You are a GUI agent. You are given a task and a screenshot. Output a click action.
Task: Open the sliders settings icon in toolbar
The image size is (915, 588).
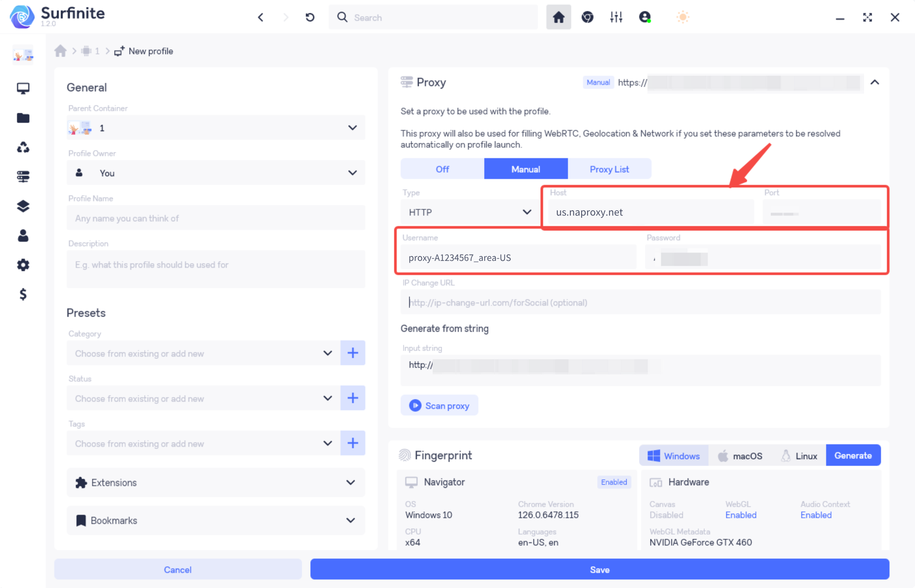(616, 17)
